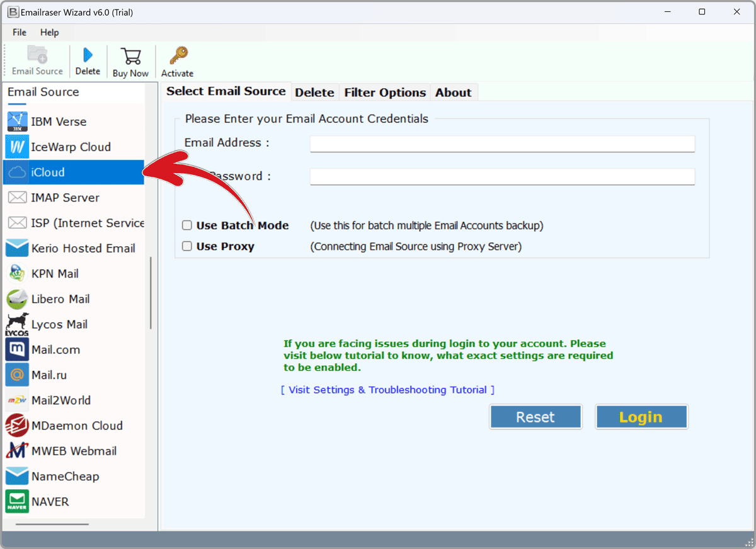Select the MDaemon Cloud icon
Image resolution: width=756 pixels, height=549 pixels.
click(17, 426)
